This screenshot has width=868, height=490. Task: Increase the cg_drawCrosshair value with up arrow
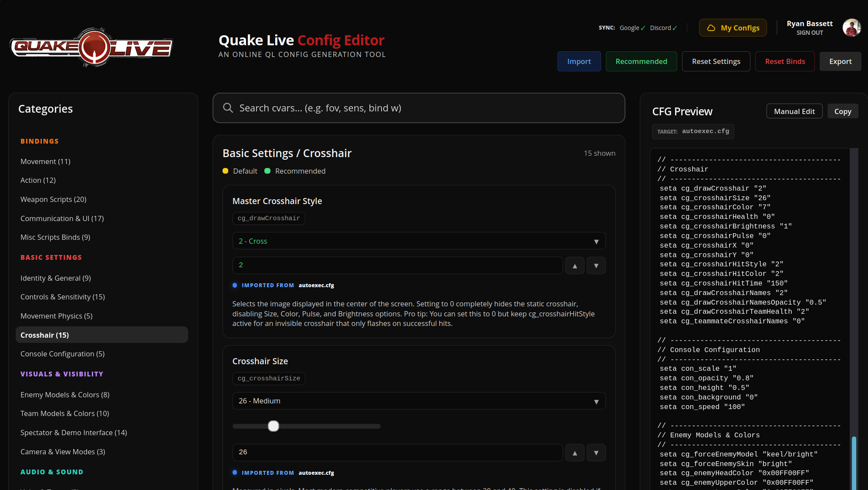click(574, 265)
